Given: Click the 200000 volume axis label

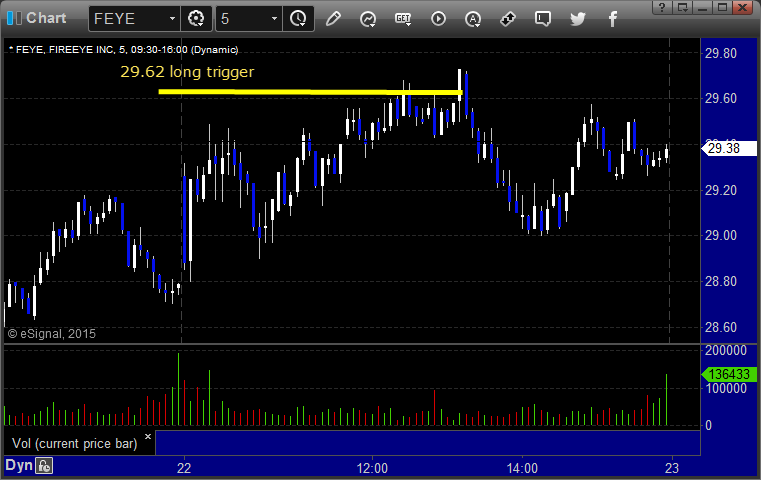Looking at the screenshot, I should click(x=726, y=350).
